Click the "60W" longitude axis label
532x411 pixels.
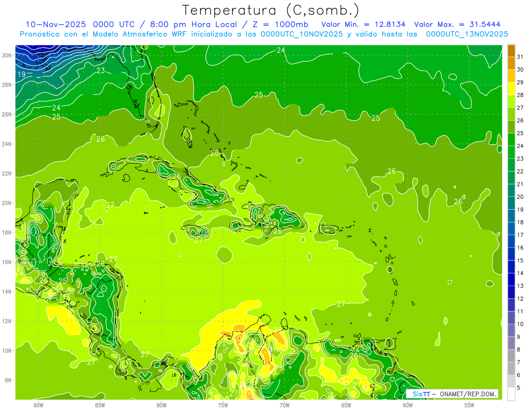[x=408, y=405]
